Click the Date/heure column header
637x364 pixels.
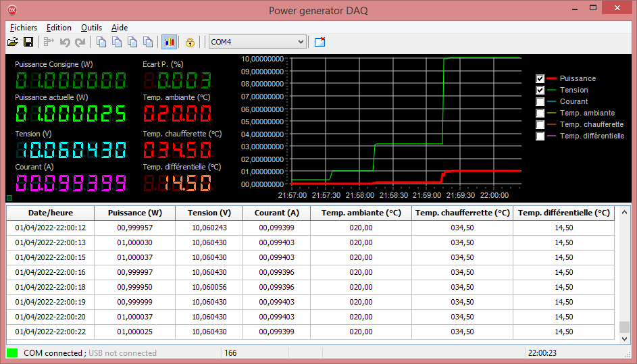[x=51, y=213]
